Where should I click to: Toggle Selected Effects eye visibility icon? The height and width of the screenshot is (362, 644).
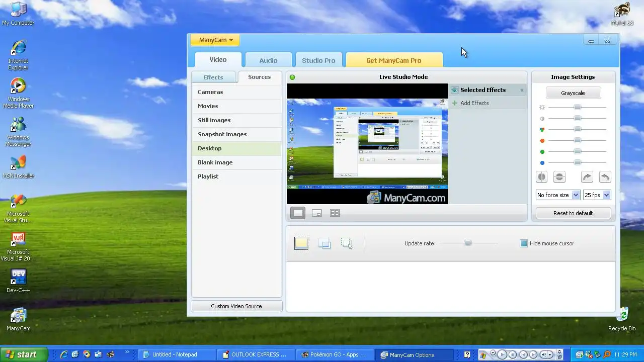(x=454, y=90)
